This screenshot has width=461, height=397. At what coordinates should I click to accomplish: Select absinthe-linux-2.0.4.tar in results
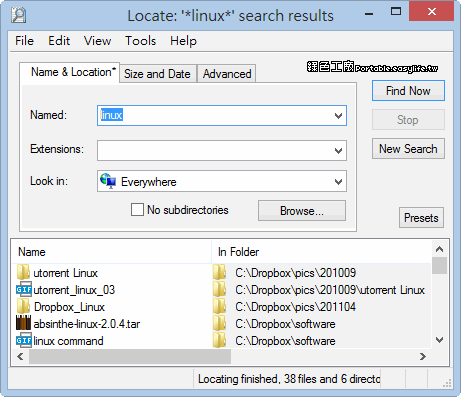point(87,324)
